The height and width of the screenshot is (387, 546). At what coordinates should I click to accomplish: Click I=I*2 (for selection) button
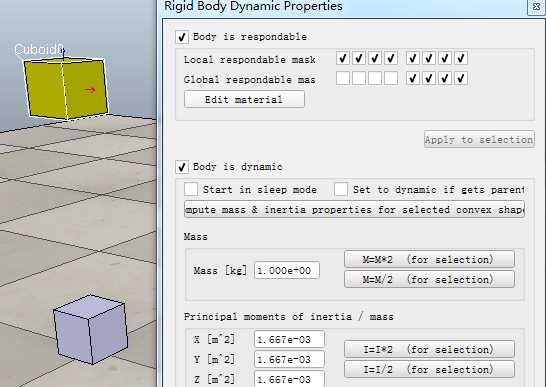click(429, 349)
